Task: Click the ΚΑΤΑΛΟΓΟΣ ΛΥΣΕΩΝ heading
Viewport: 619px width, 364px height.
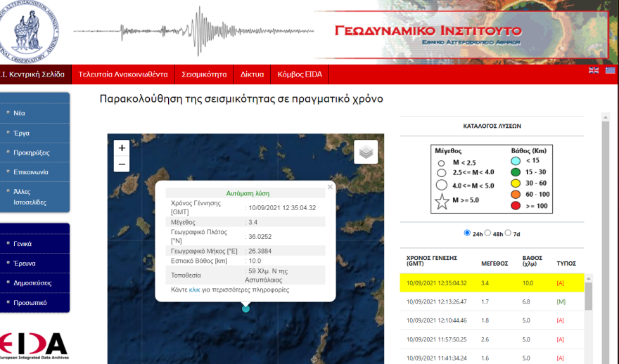Action: 492,126
